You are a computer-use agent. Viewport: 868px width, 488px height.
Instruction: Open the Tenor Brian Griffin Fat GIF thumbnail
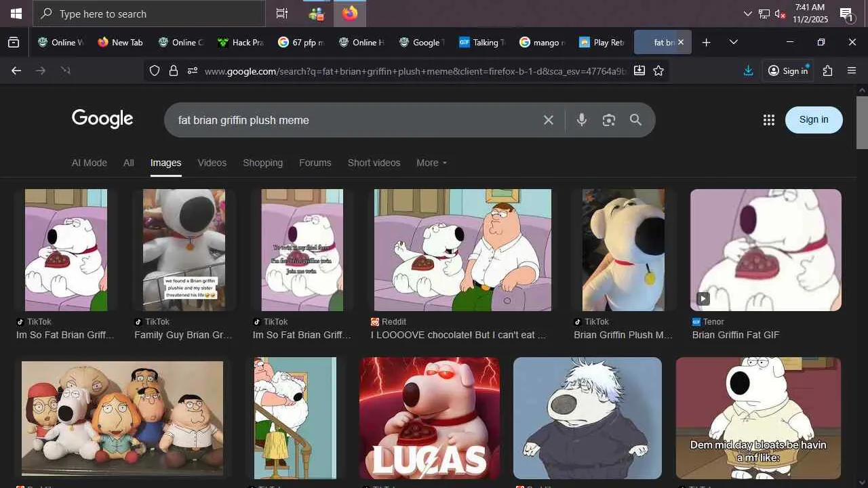pyautogui.click(x=766, y=250)
